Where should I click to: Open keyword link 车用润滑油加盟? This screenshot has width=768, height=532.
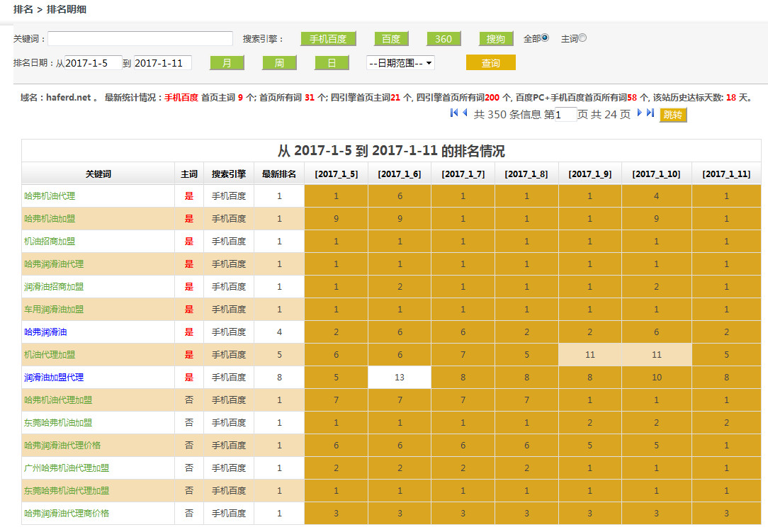pyautogui.click(x=54, y=309)
